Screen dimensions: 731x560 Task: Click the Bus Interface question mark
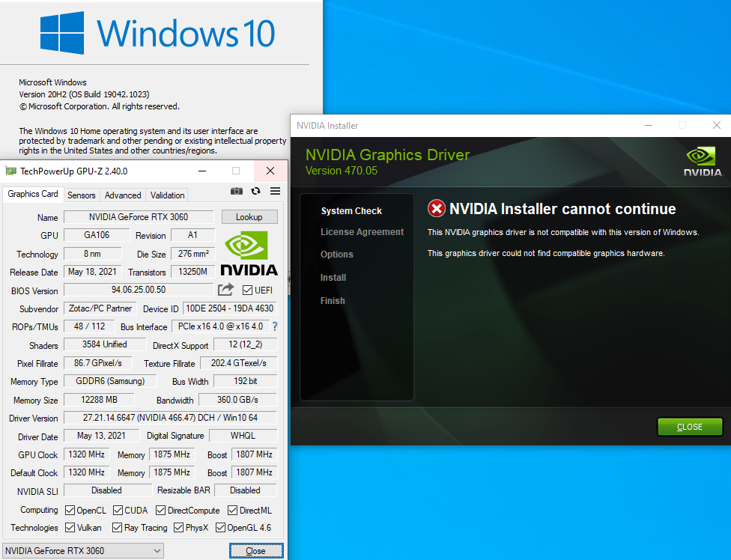click(275, 326)
